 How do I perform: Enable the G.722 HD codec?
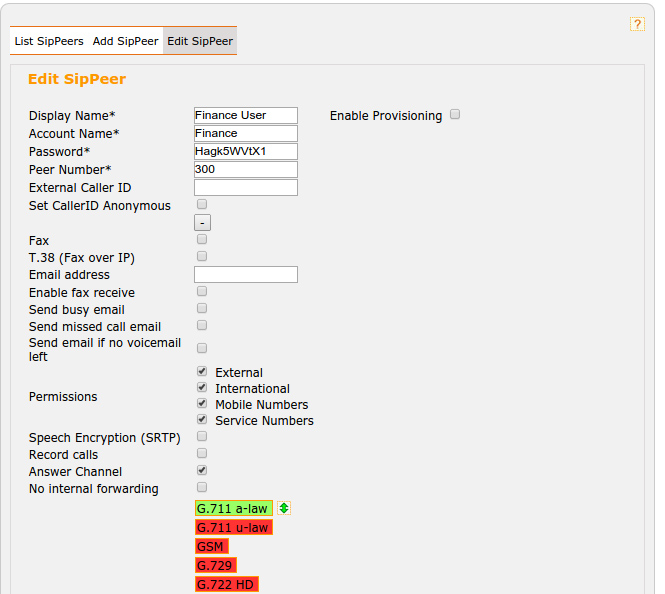click(x=227, y=584)
